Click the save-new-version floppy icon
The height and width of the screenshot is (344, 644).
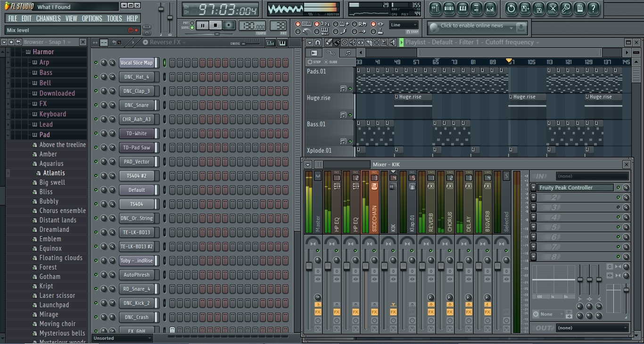tap(525, 8)
